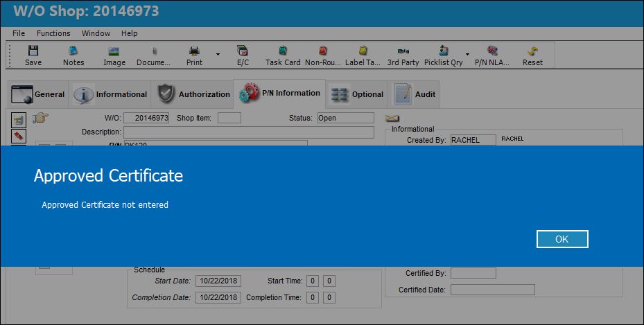This screenshot has width=644, height=325.
Task: Click the Start Date field
Action: tap(218, 281)
